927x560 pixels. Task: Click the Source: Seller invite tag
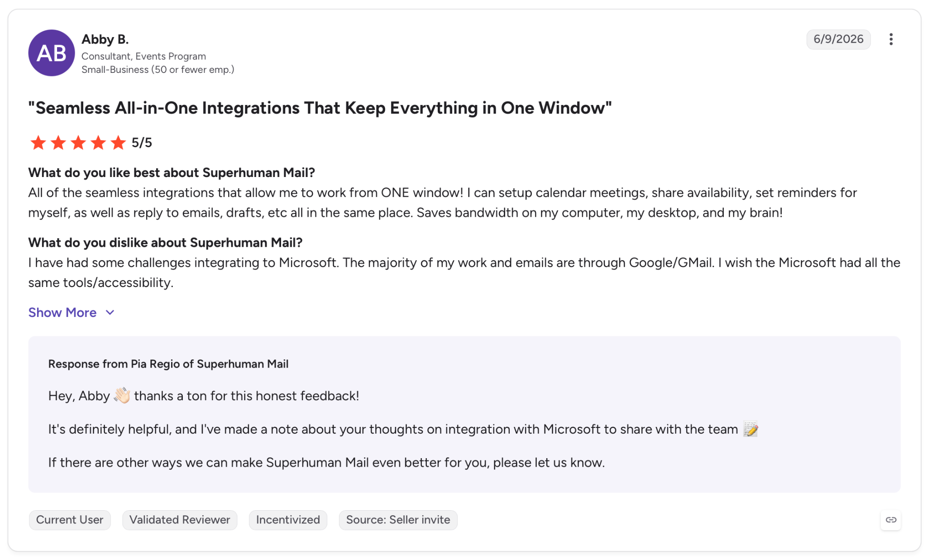point(398,520)
